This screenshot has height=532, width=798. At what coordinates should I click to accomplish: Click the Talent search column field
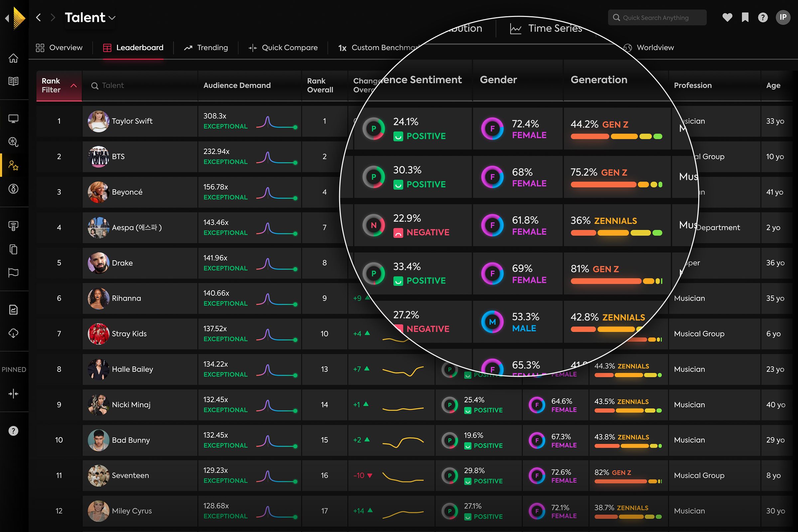(140, 85)
